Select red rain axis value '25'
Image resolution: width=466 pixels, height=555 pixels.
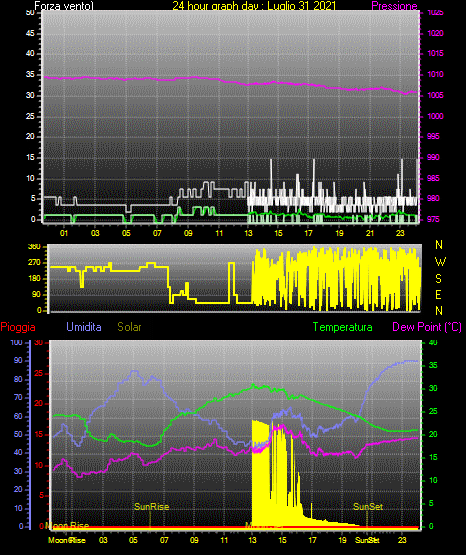click(x=39, y=373)
